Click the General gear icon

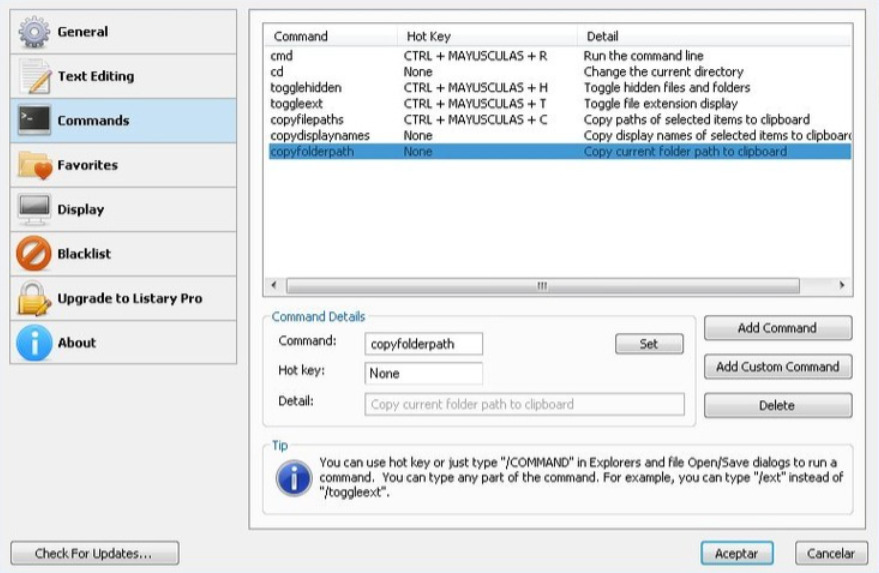point(34,32)
